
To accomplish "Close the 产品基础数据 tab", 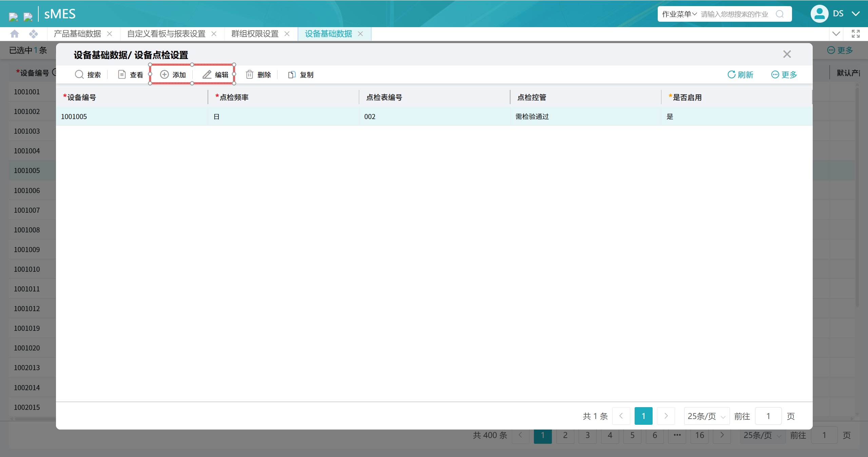I will (x=110, y=34).
